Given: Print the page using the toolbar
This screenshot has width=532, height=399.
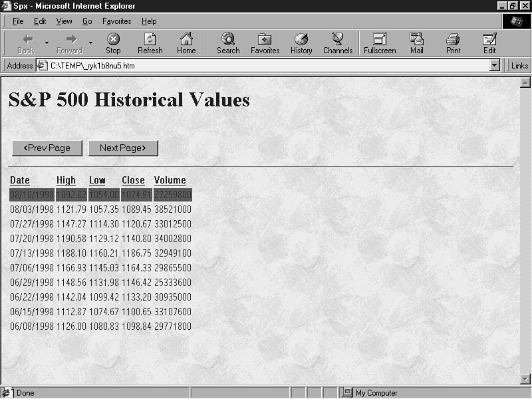Looking at the screenshot, I should coord(453,43).
